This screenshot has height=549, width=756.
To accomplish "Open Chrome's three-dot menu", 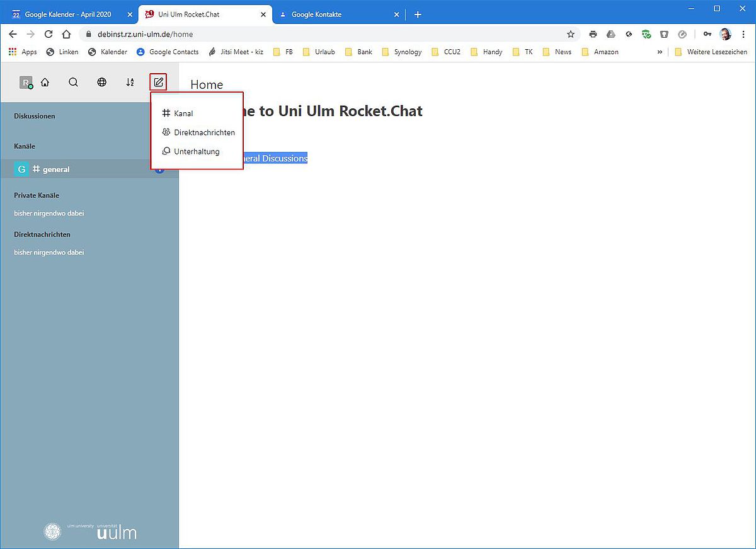I will point(743,34).
